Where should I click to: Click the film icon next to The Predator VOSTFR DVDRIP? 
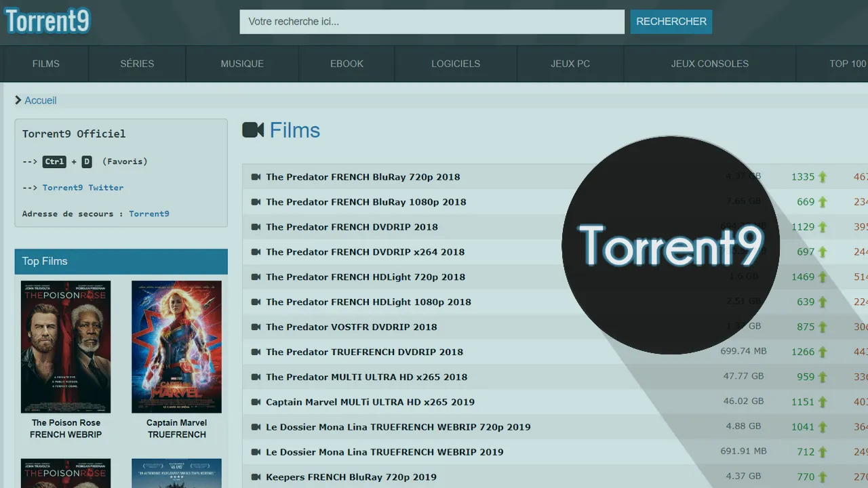coord(255,327)
